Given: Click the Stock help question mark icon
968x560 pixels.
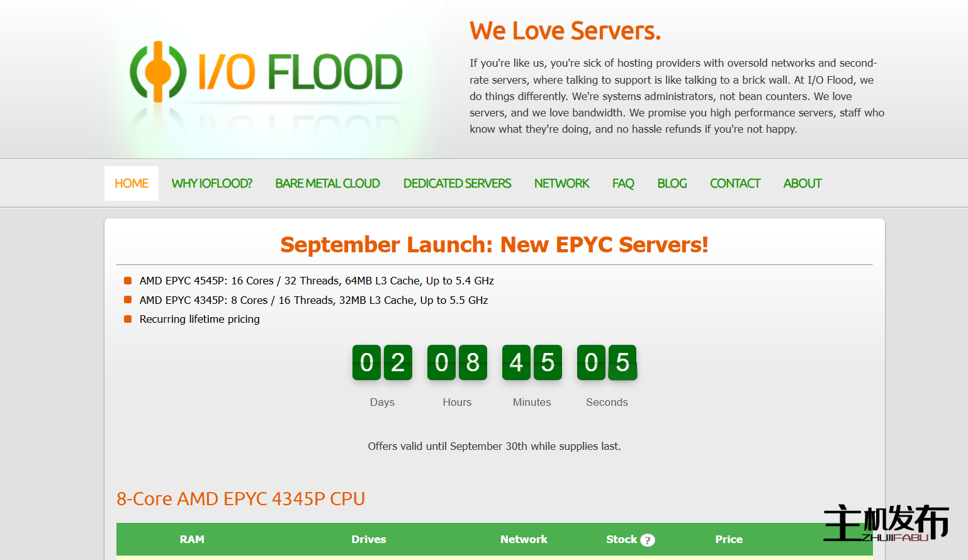Looking at the screenshot, I should 647,540.
